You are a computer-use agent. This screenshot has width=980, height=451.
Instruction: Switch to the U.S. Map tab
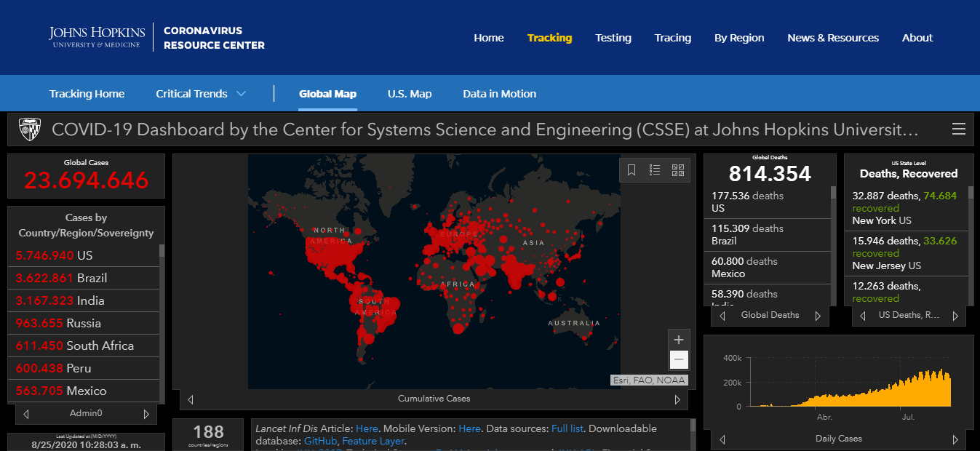point(409,94)
